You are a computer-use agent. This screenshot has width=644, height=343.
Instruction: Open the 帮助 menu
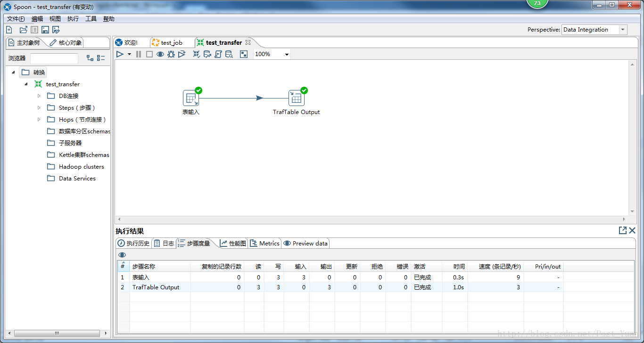click(x=109, y=19)
